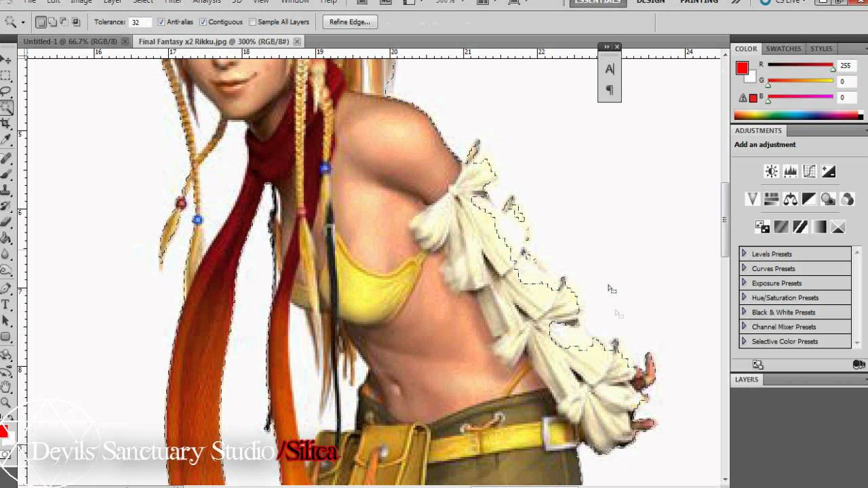Open the Swatches tab
Viewport: 868px width, 488px height.
pos(783,49)
